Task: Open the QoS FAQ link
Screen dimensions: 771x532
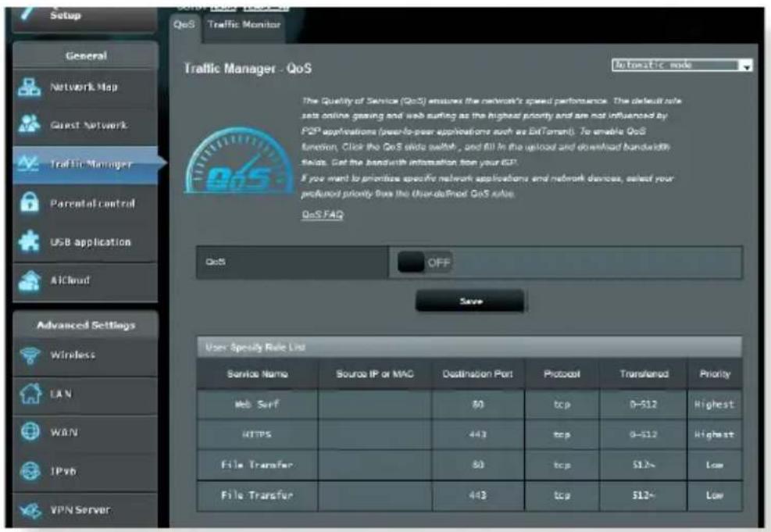Action: click(323, 214)
